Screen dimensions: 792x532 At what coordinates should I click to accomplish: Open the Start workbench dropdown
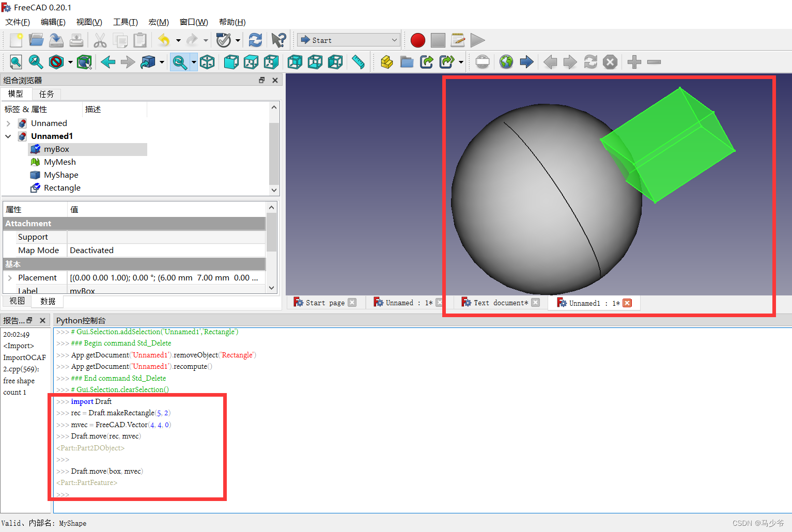click(348, 40)
